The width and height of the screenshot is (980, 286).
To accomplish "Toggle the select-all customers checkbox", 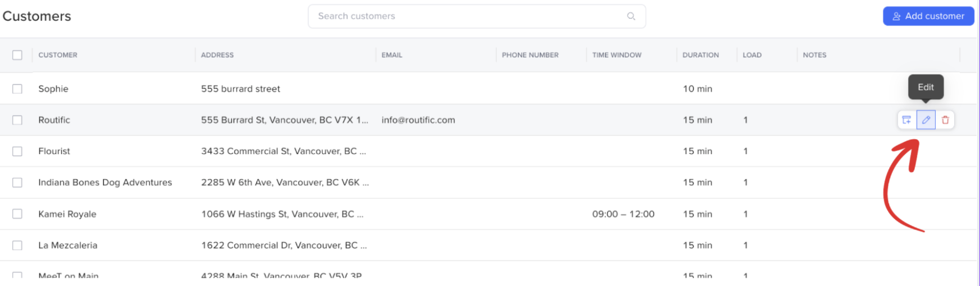I will 17,55.
